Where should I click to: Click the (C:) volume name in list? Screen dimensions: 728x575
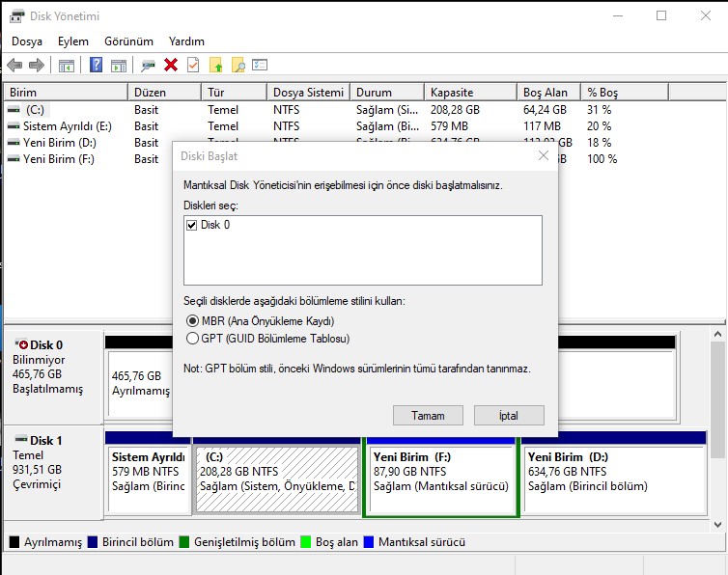pos(36,110)
